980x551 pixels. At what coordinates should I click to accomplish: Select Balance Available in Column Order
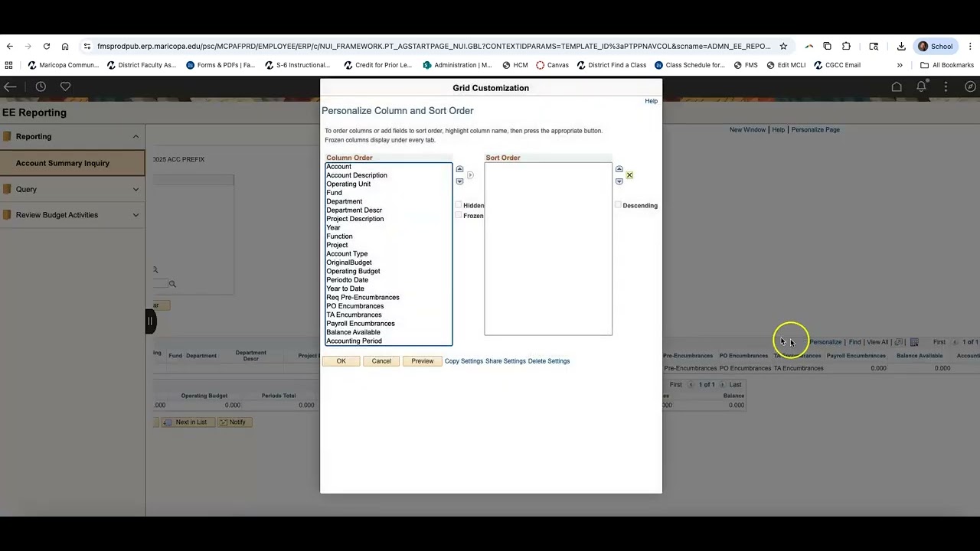[x=389, y=332]
